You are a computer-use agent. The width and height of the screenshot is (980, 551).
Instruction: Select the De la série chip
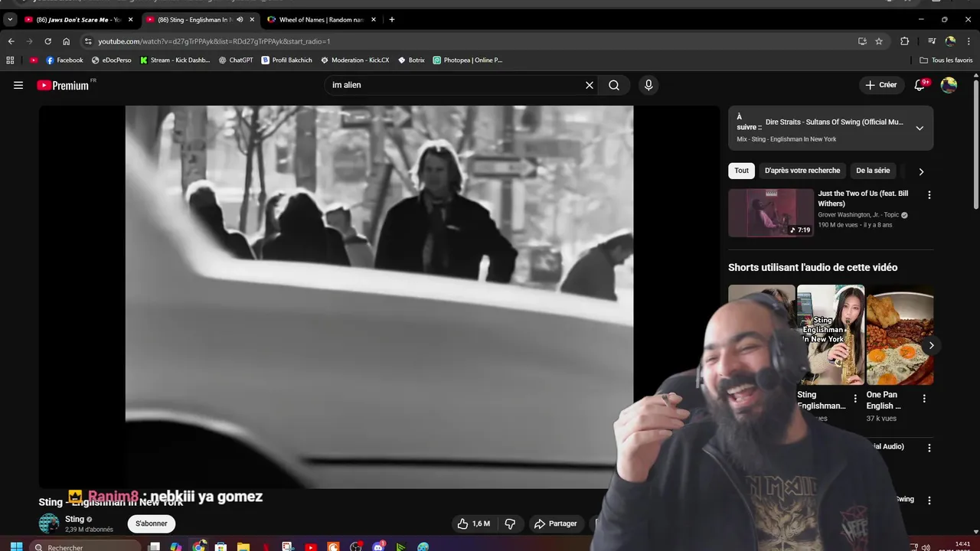tap(873, 171)
